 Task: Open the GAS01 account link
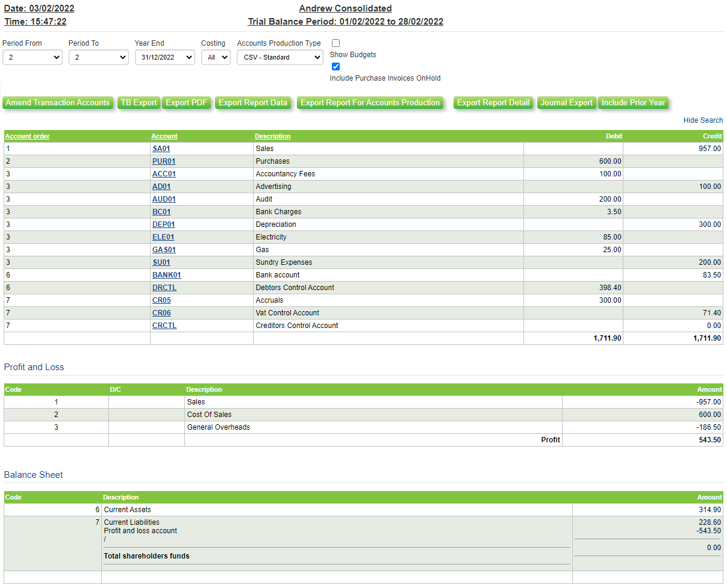164,250
